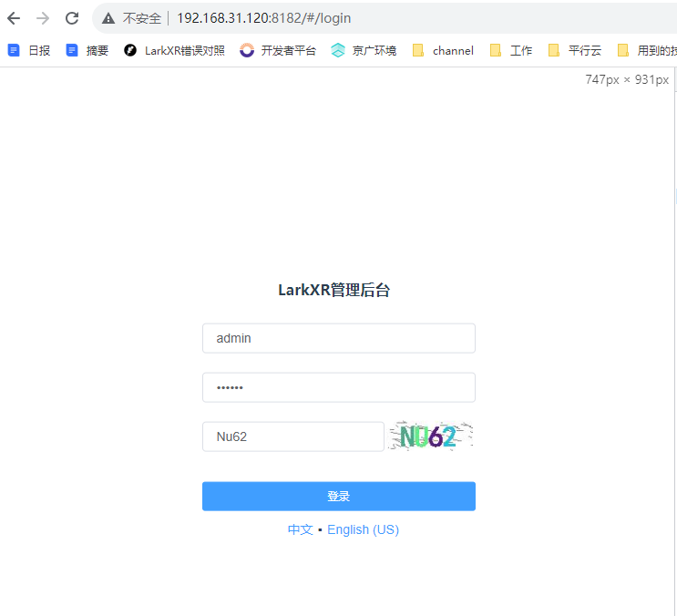The image size is (677, 616).
Task: Focus the password field
Action: (339, 387)
